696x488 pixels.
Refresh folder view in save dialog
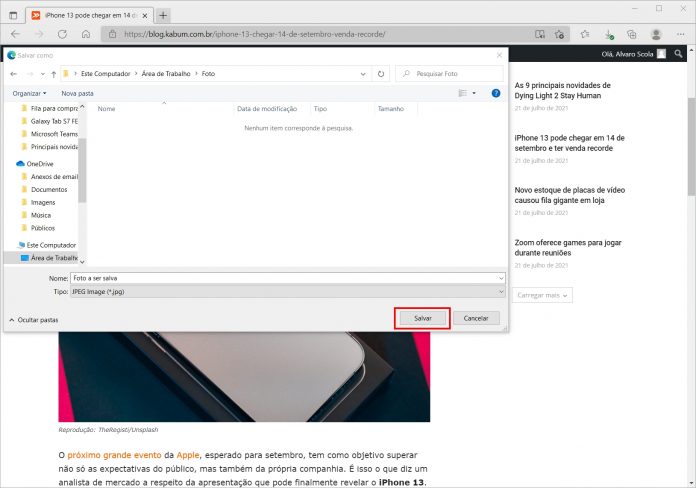pyautogui.click(x=380, y=73)
